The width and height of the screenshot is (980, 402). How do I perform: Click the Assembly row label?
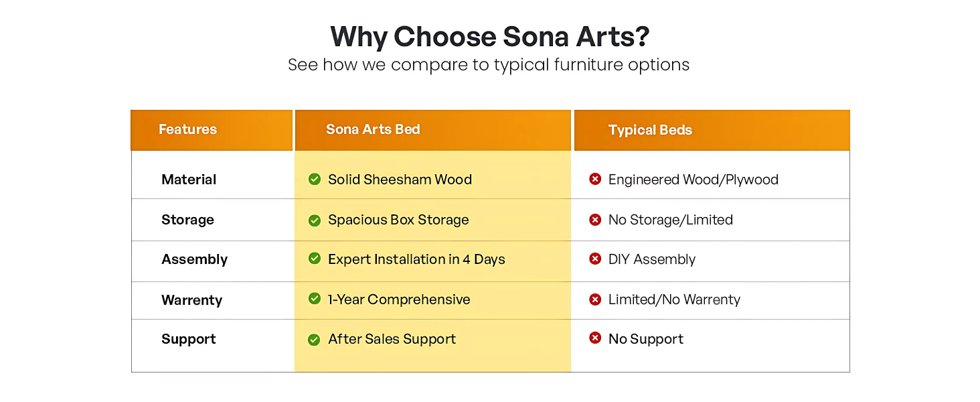194,259
